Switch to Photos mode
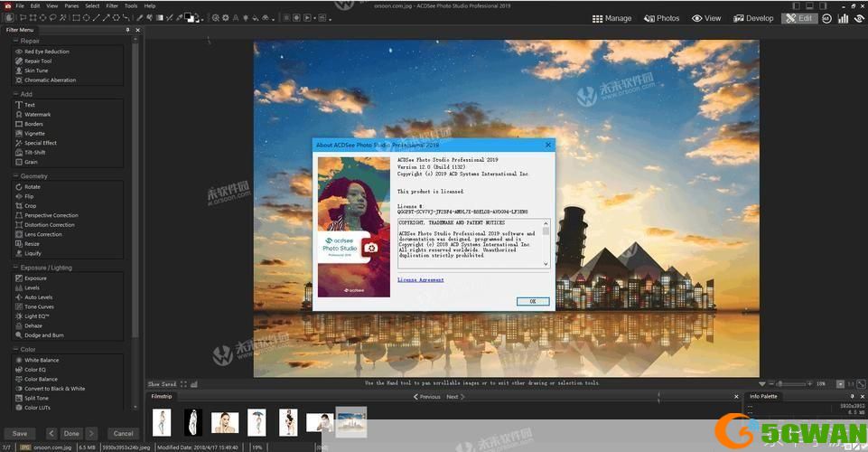This screenshot has height=452, width=868. coord(661,18)
